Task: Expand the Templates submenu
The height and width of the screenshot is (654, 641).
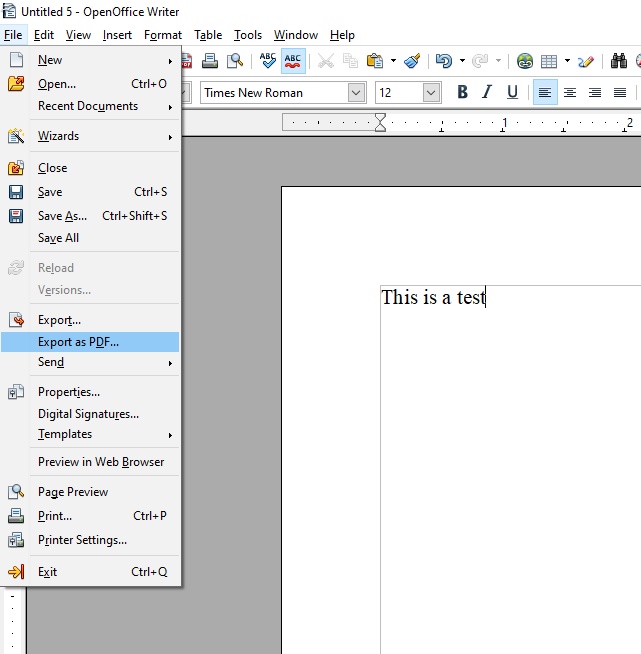Action: 90,434
